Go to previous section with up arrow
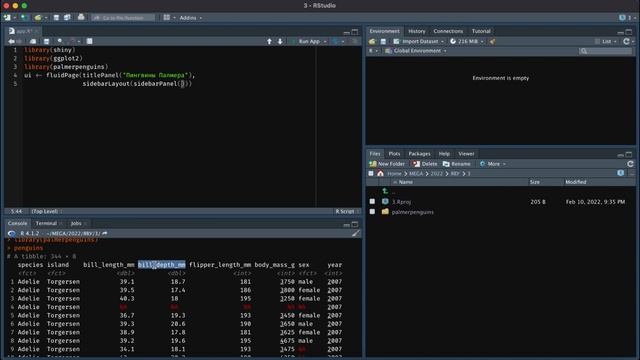The image size is (640, 360). click(x=269, y=41)
